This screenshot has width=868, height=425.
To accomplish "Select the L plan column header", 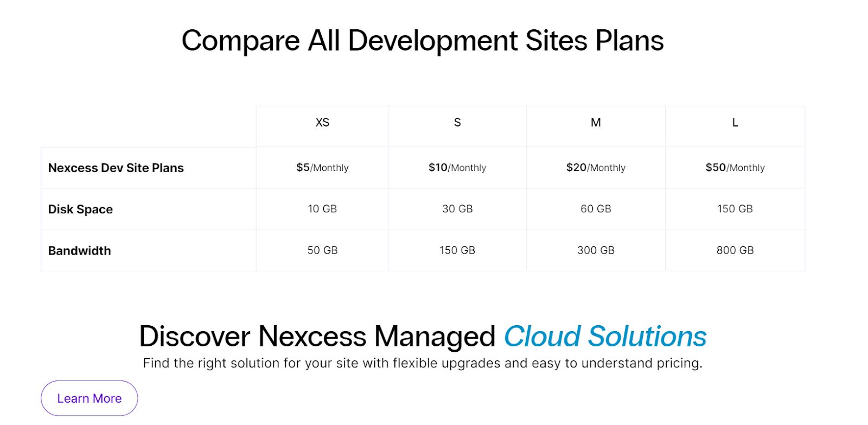I will coord(735,126).
